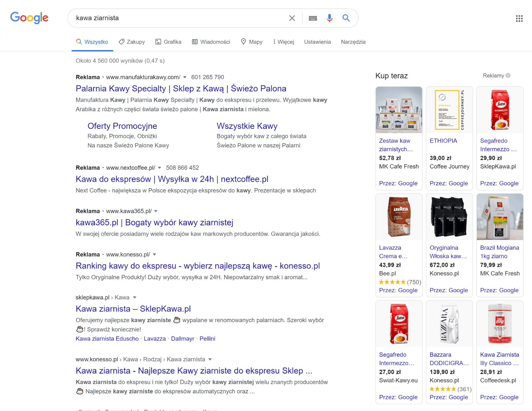Viewport: 532px width, 411px height.
Task: Open Wszystkie Kawy sitelink
Action: 247,126
